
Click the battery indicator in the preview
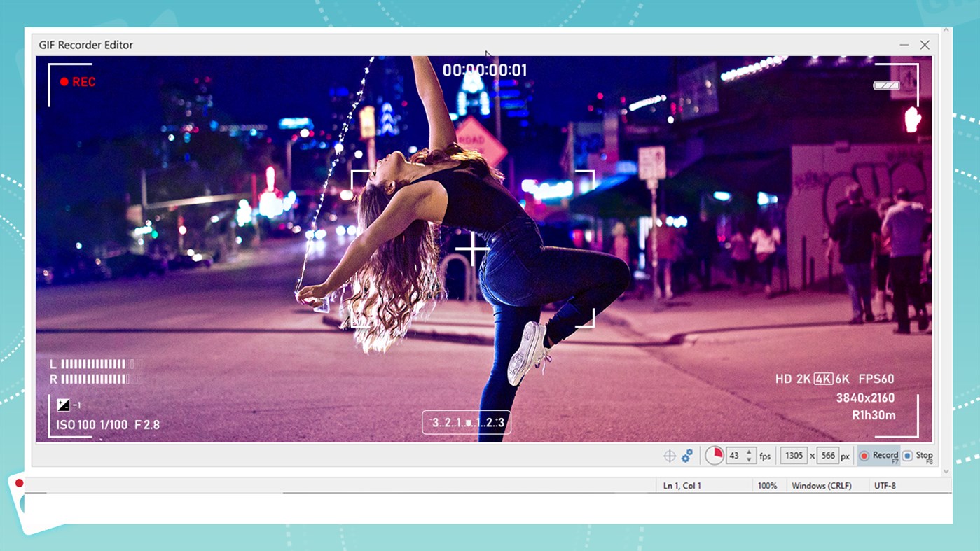coord(886,85)
